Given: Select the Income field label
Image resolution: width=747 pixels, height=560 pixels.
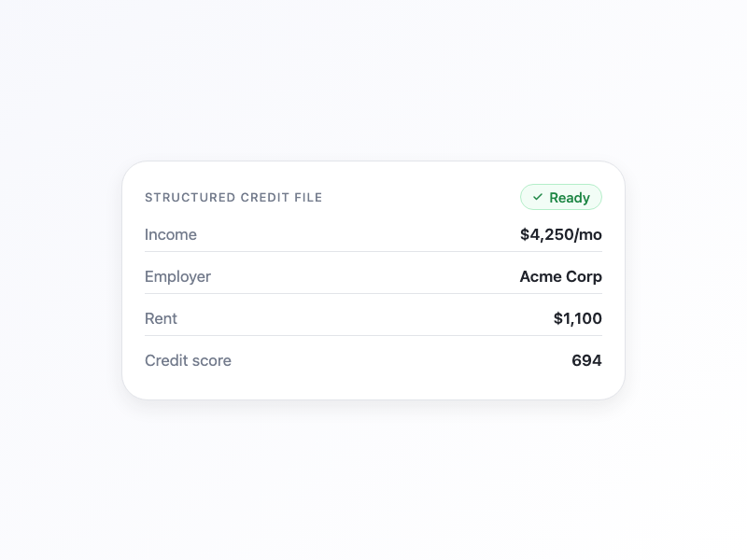Looking at the screenshot, I should (171, 234).
